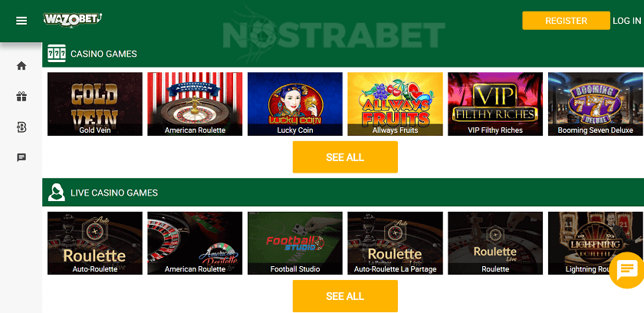Open the Gold Vein game thumbnail
The height and width of the screenshot is (313, 644).
(95, 104)
